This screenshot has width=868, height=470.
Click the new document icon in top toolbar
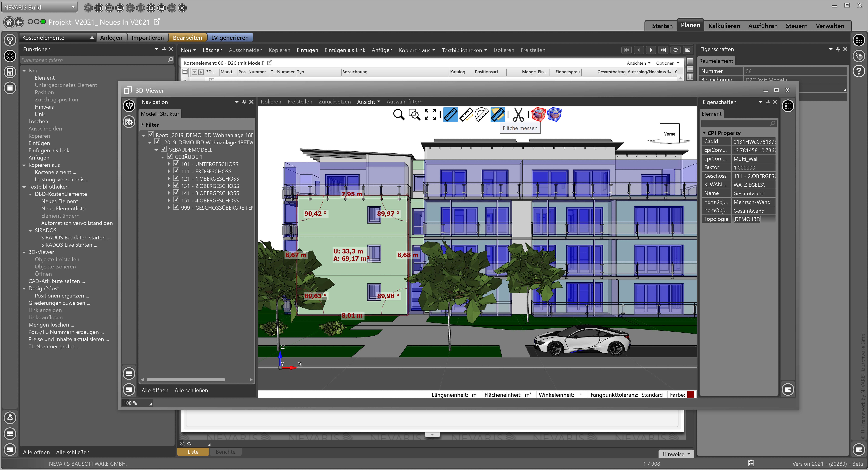point(99,8)
